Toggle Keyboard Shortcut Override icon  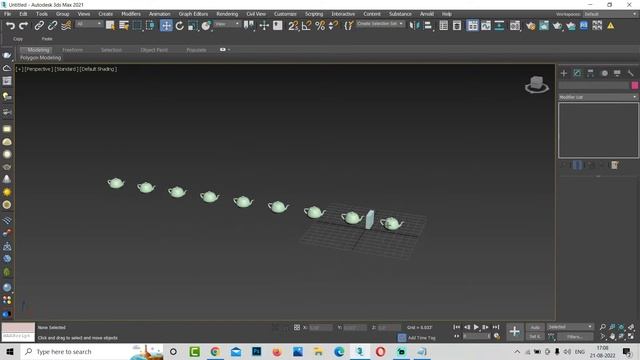278,26
